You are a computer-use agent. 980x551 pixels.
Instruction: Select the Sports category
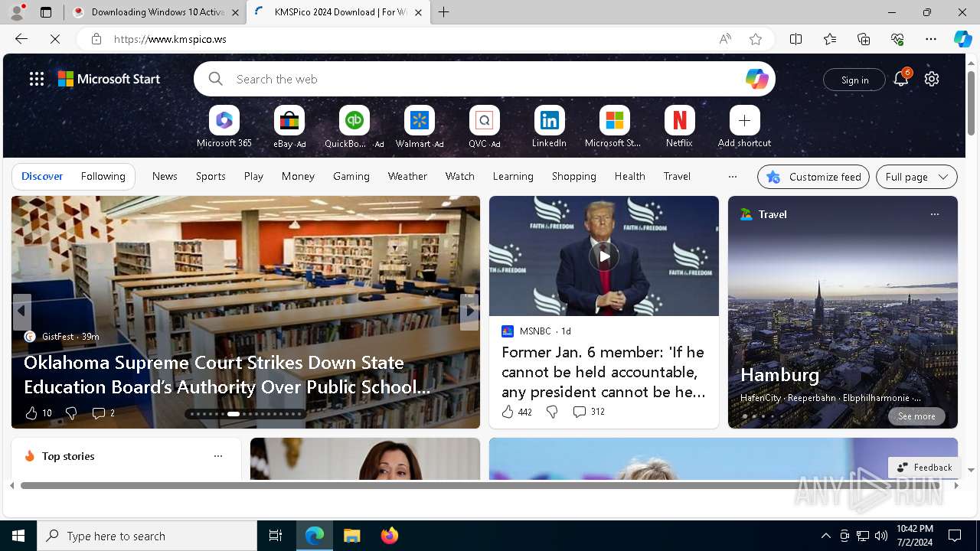[x=211, y=176]
